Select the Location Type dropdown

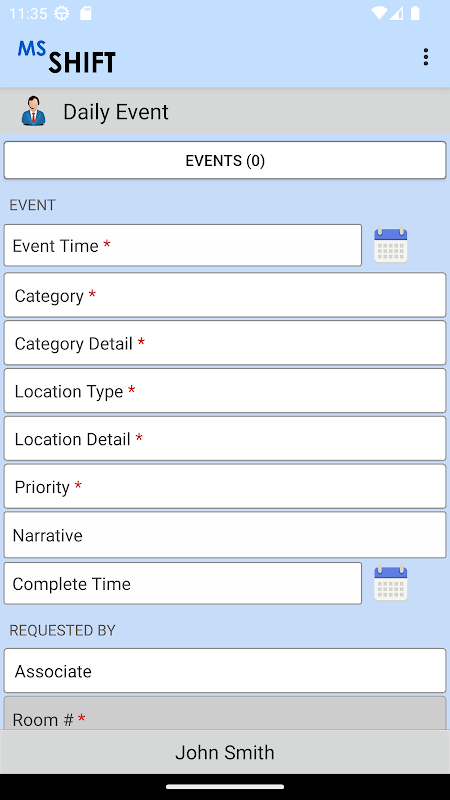(x=225, y=391)
